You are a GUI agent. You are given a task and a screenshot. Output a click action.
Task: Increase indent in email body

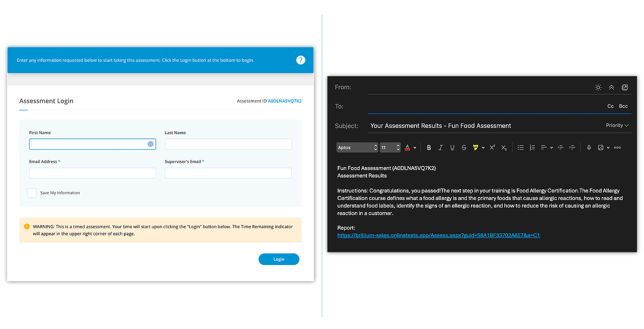(572, 148)
